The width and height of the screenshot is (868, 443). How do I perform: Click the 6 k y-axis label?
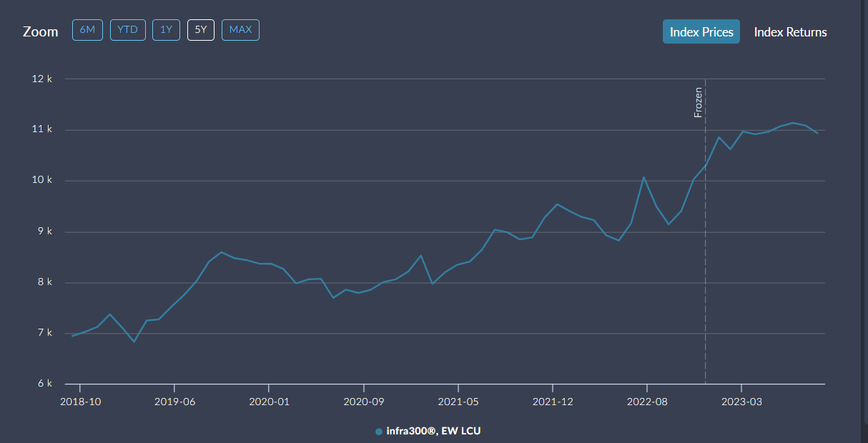click(44, 384)
